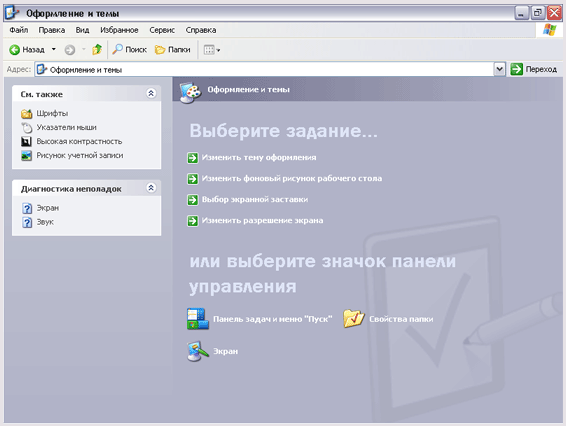Open the Экран control panel link

coord(226,351)
